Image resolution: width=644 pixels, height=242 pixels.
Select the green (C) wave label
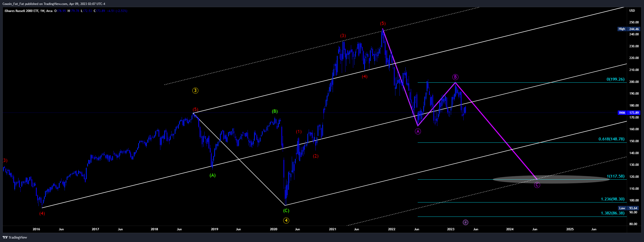tap(286, 211)
